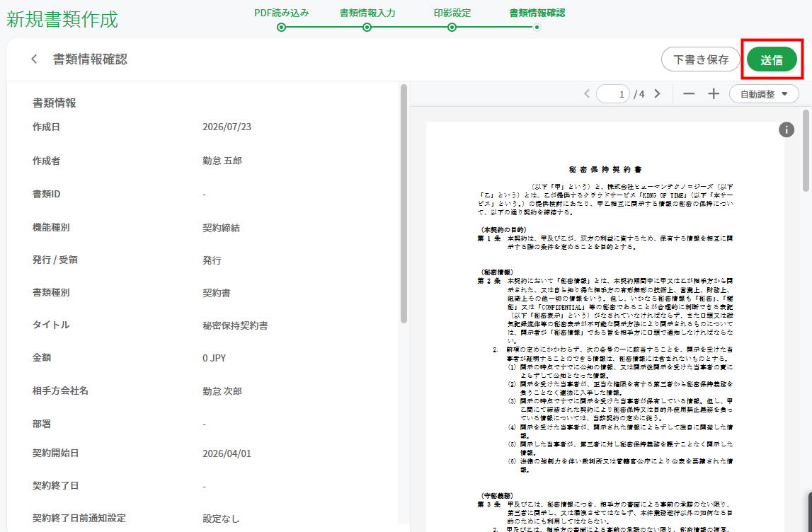The width and height of the screenshot is (812, 532).
Task: Zoom in the document preview
Action: coord(714,93)
